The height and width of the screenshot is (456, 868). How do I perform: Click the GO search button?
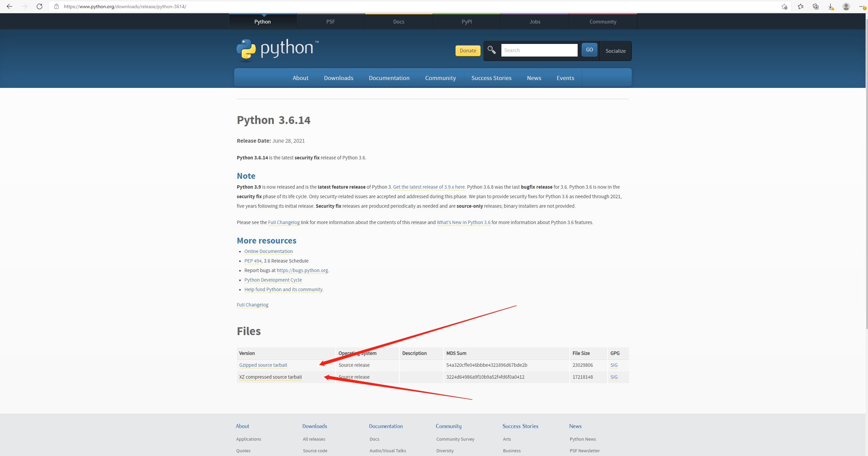[x=589, y=49]
